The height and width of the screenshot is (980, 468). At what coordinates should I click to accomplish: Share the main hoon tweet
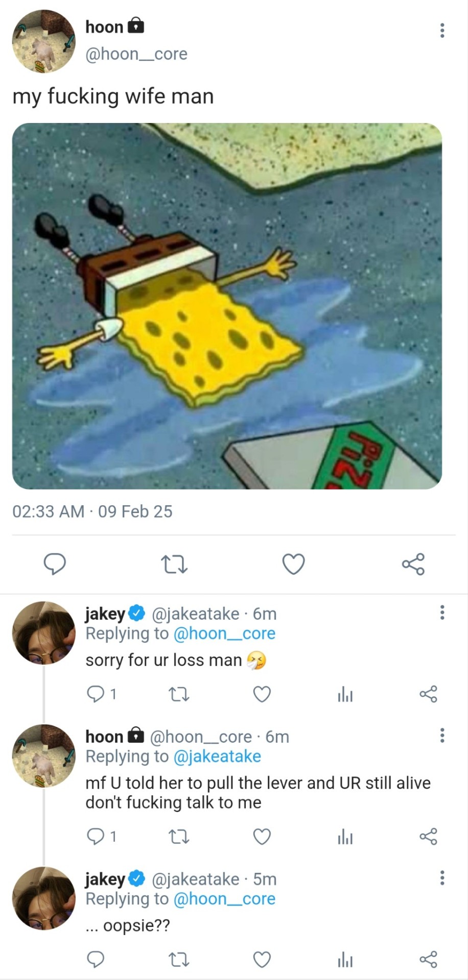coord(413,565)
